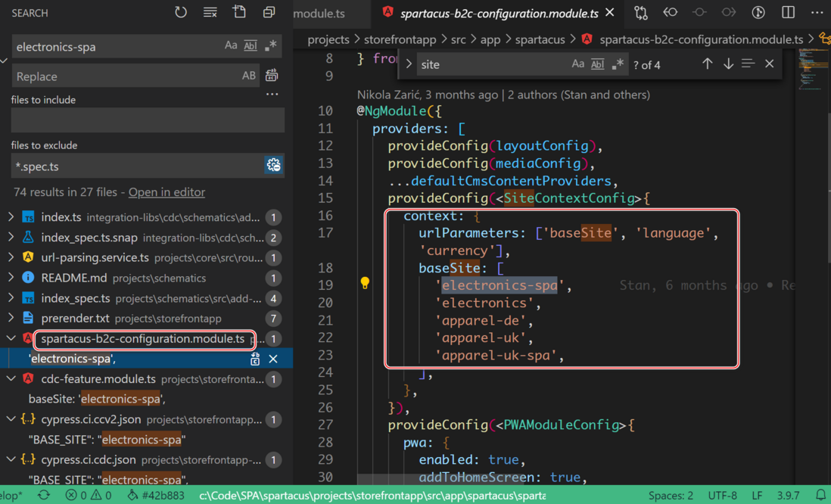
Task: Open cypress.ci.ccv2.json BASE_SITE match
Action: tap(146, 440)
